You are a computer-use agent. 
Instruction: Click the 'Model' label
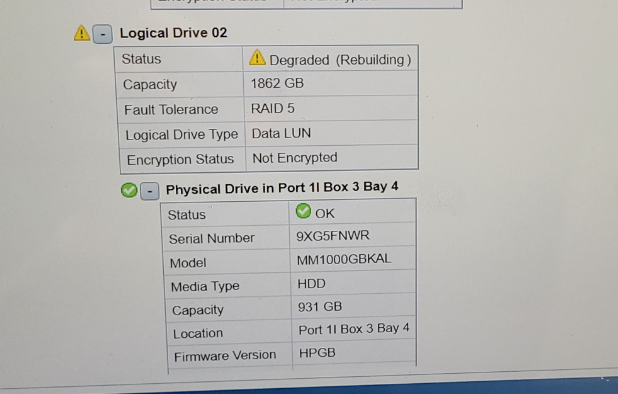point(188,263)
